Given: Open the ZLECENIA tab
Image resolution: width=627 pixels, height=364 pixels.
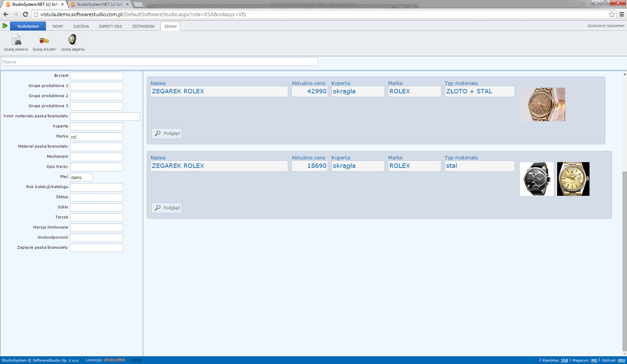Looking at the screenshot, I should pos(81,26).
